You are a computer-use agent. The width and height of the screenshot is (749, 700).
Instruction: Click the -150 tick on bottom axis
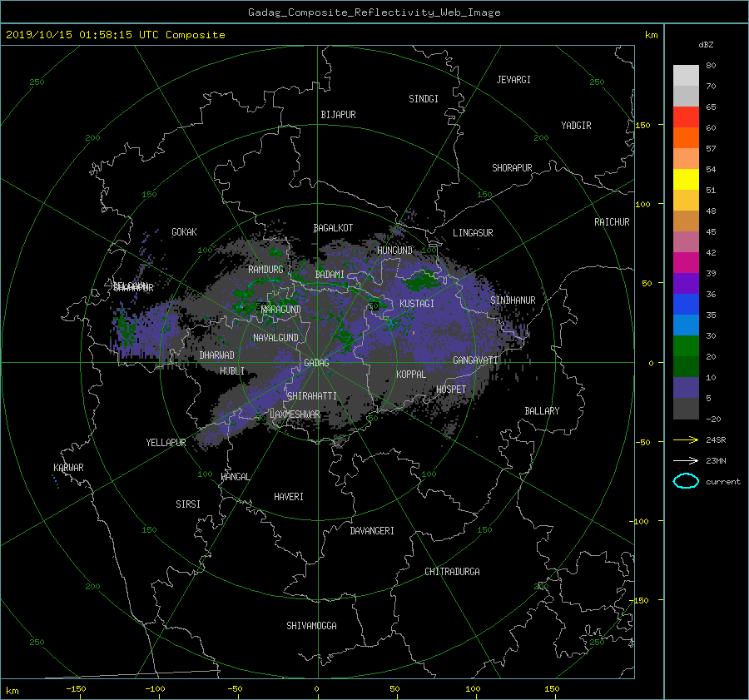76,689
